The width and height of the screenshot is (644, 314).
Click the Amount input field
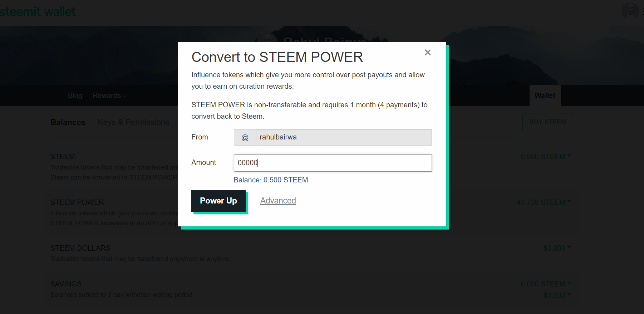tap(333, 163)
